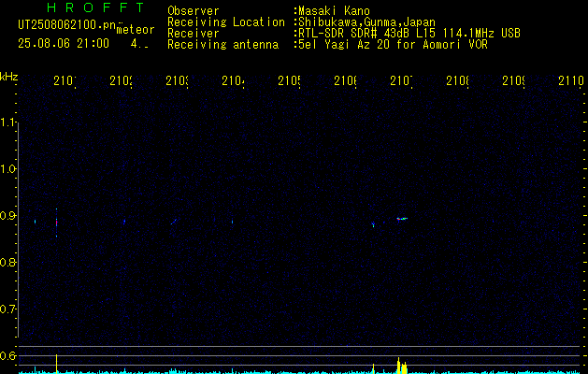Click the 0.8 frequency axis label
Image resolution: width=588 pixels, height=374 pixels.
coord(7,262)
